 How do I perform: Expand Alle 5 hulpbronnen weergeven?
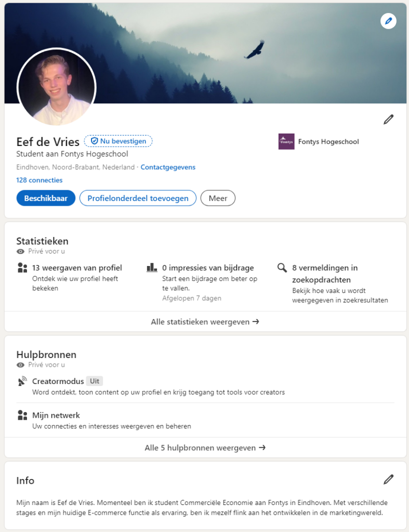205,447
